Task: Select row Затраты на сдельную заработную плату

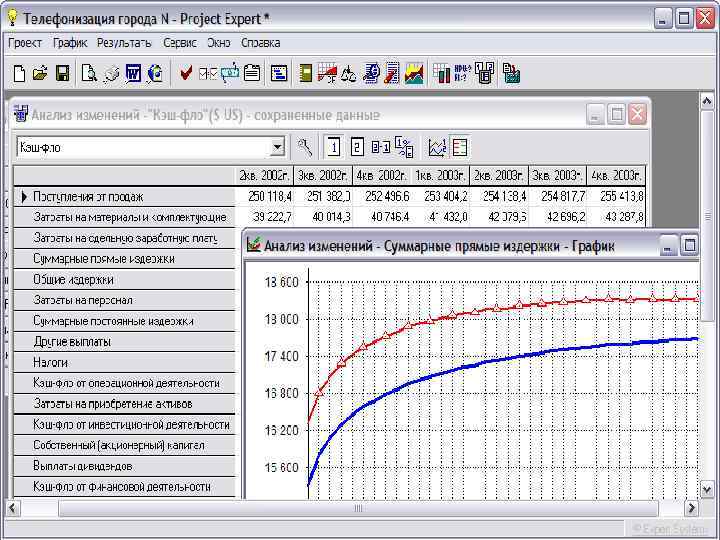Action: pyautogui.click(x=124, y=238)
